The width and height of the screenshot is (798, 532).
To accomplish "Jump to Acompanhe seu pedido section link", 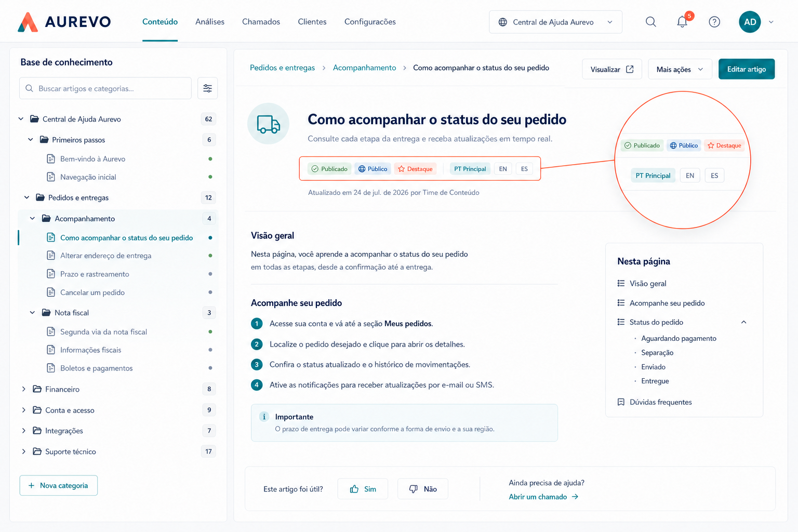I will click(667, 303).
